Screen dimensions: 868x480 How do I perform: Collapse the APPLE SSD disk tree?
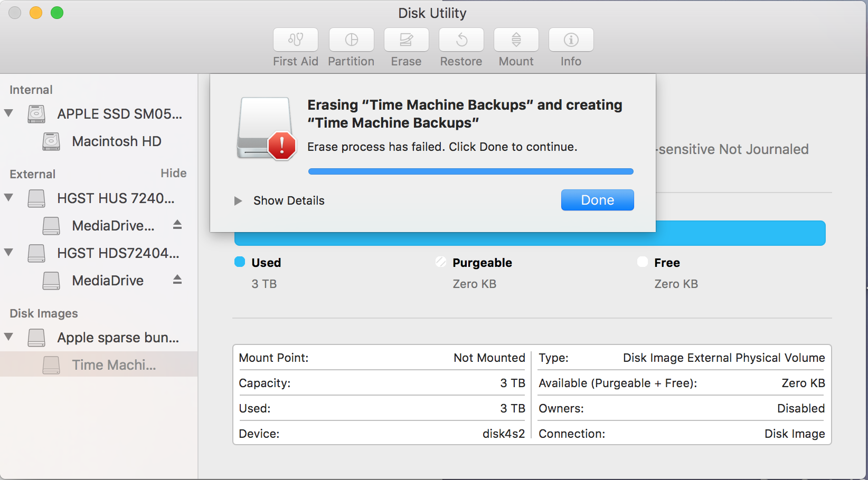click(x=9, y=113)
